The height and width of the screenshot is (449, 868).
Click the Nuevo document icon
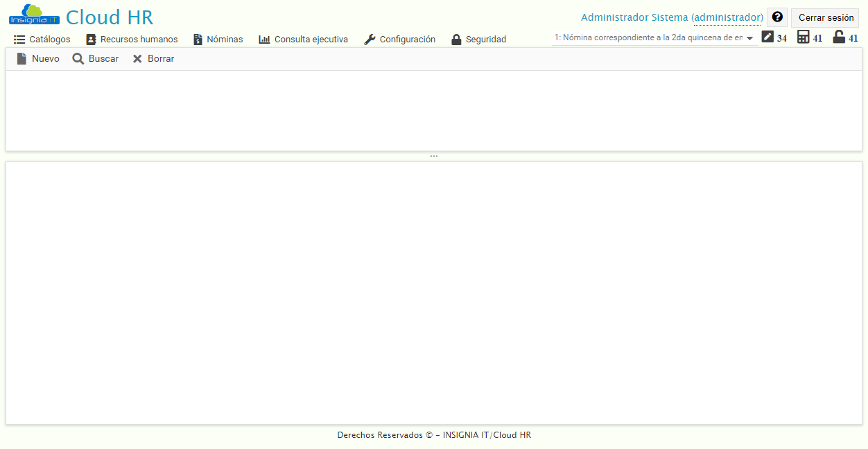tap(21, 58)
